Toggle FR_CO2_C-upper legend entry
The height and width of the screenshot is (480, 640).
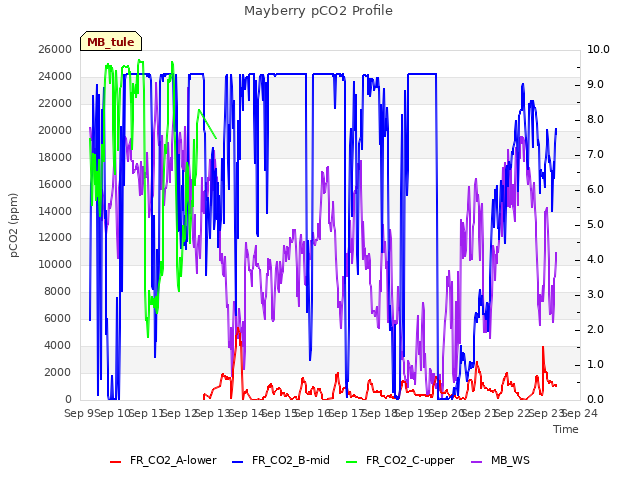pos(400,460)
